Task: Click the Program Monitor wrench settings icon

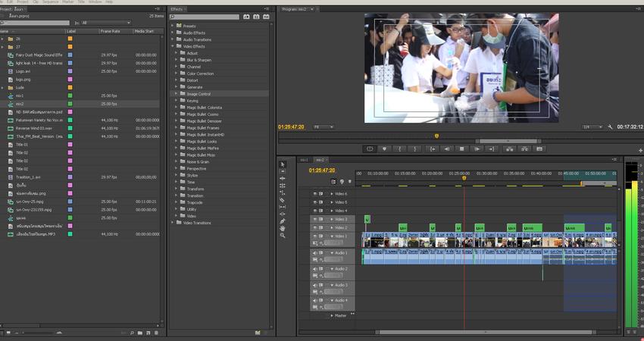Action: (x=610, y=127)
